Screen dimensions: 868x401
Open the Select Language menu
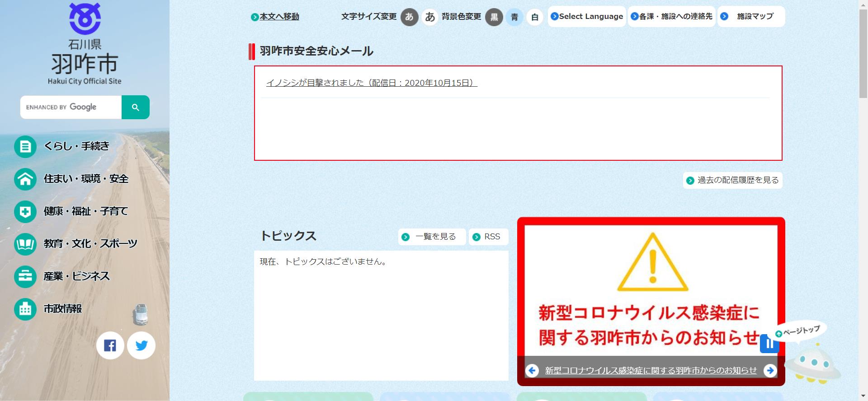[x=587, y=16]
